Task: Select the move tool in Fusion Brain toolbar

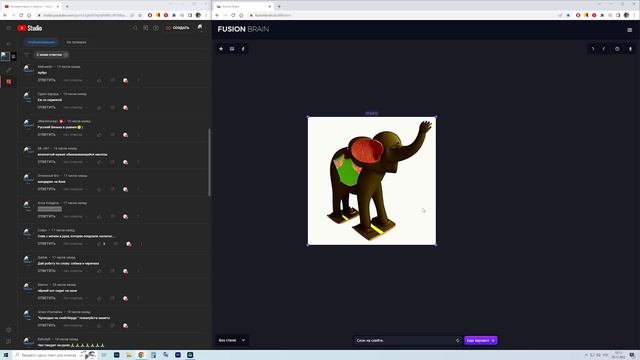Action: [x=221, y=49]
